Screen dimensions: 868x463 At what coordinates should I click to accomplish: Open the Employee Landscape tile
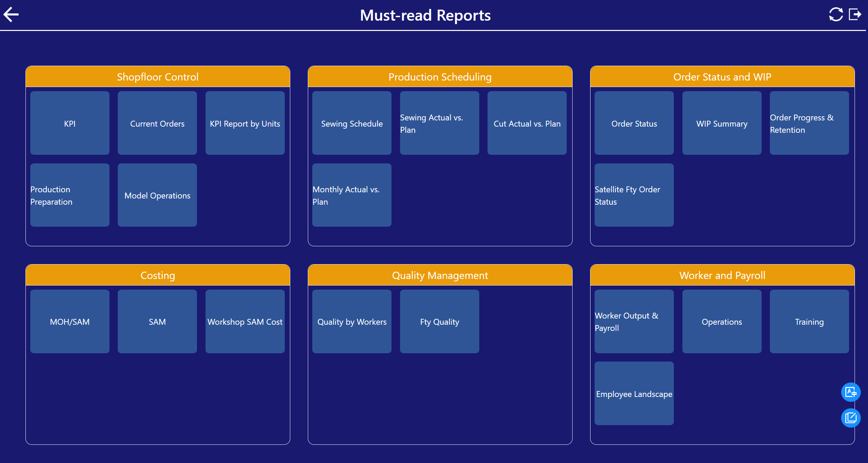pos(634,394)
